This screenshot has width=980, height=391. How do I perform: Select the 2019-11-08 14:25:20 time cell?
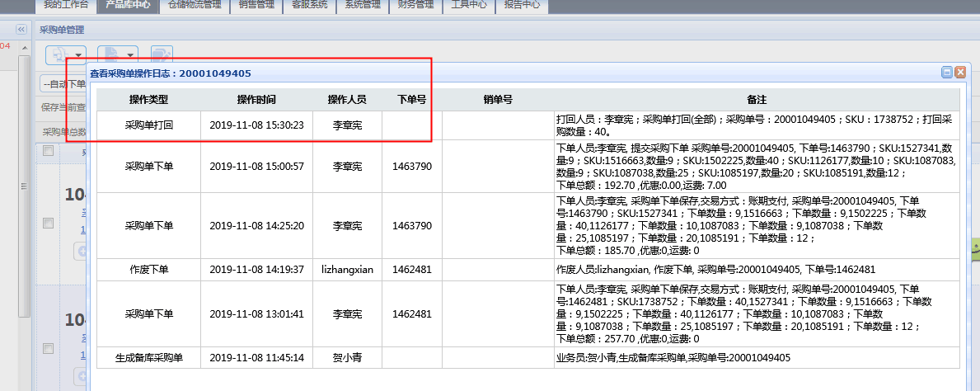pos(256,225)
